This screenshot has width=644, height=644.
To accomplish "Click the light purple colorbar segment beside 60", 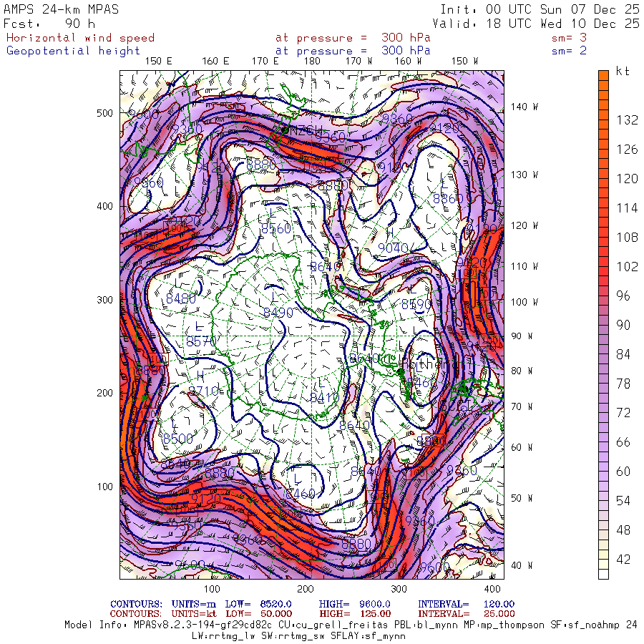I will (x=603, y=471).
